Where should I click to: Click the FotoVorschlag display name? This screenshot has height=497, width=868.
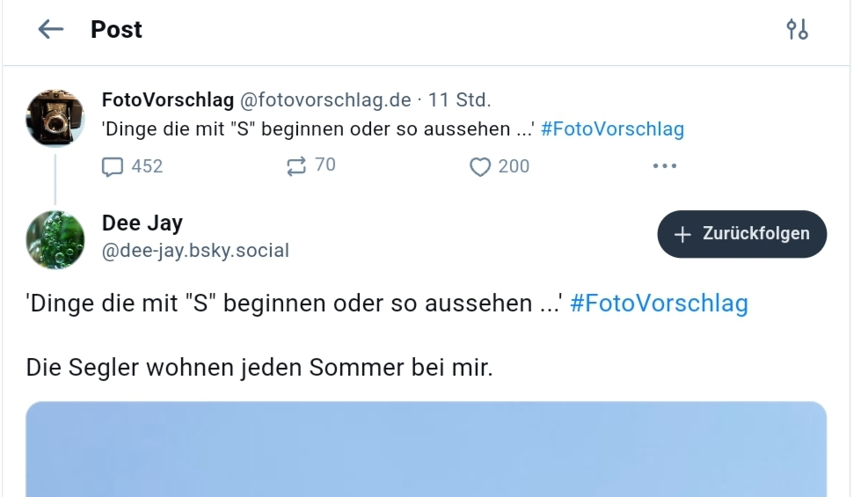168,99
